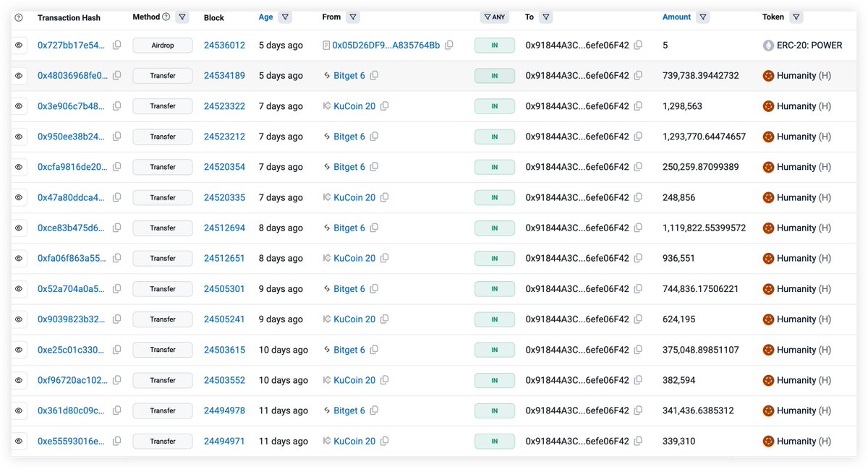Copy To address in the 739,738.39442732 row
Viewport: 868px width, 469px height.
(x=638, y=75)
